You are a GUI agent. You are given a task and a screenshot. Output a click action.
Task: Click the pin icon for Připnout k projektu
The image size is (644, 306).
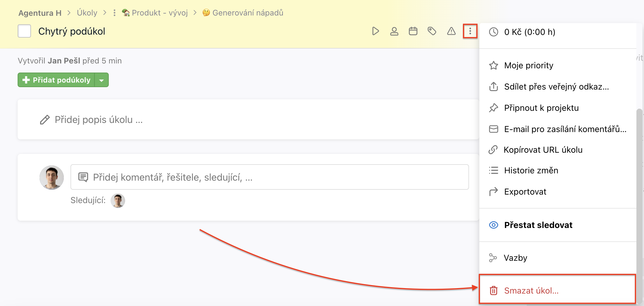point(494,108)
